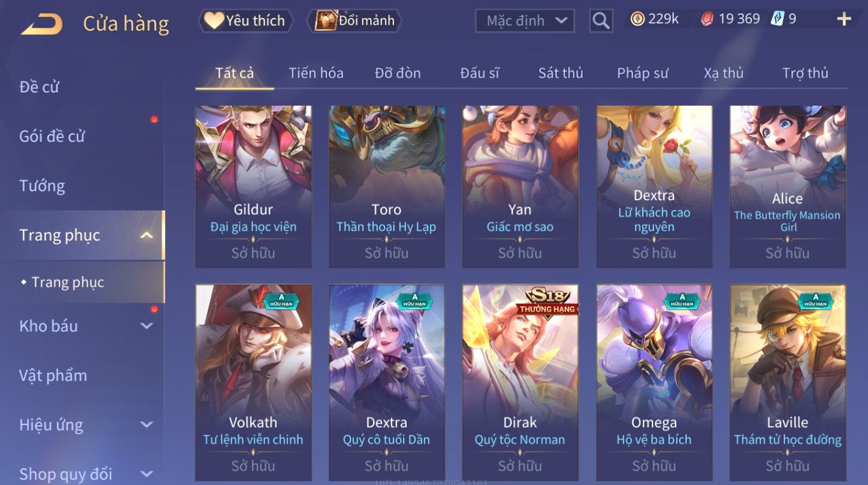
Task: Expand the Hiệu ứng sidebar section
Action: coord(147,425)
